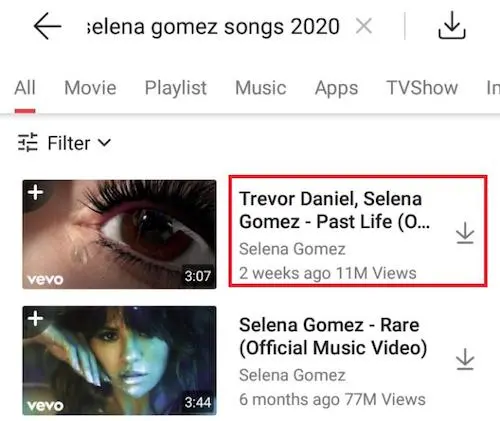This screenshot has height=421, width=500.
Task: Open downloads from the top-right download icon
Action: 452,25
